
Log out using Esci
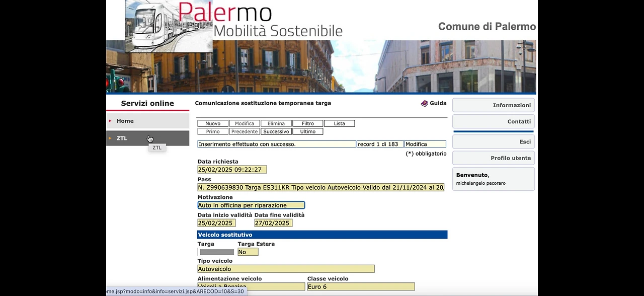pyautogui.click(x=494, y=142)
